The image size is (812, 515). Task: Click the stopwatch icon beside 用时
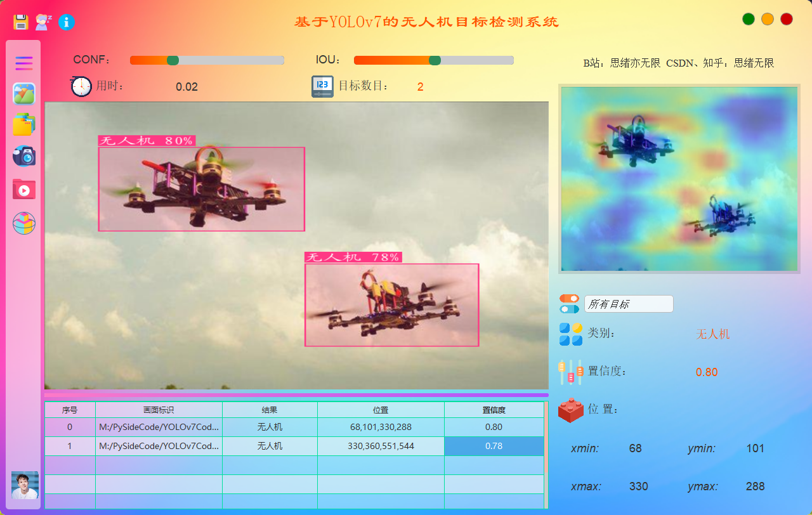point(81,86)
